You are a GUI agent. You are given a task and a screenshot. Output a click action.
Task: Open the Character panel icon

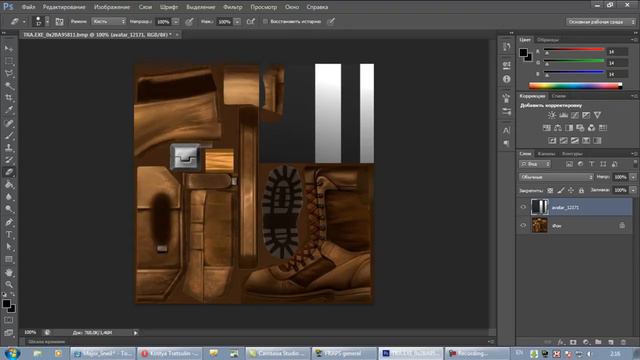(507, 130)
